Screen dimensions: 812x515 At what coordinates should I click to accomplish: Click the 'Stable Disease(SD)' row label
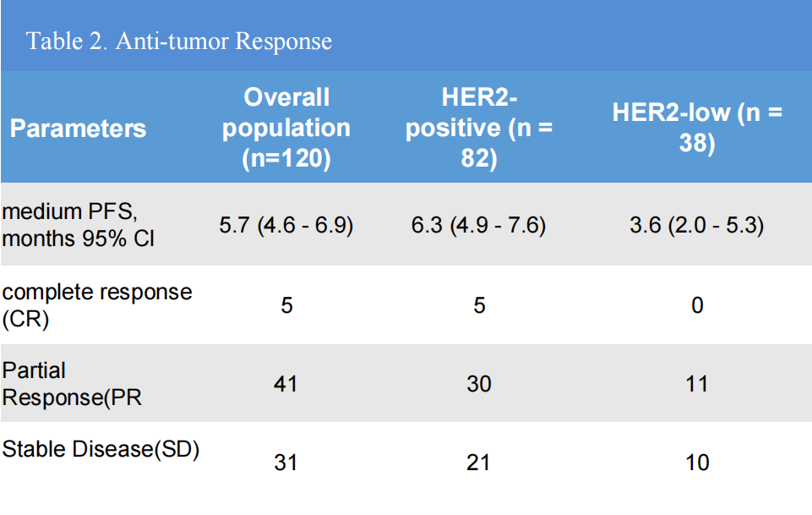(x=101, y=449)
